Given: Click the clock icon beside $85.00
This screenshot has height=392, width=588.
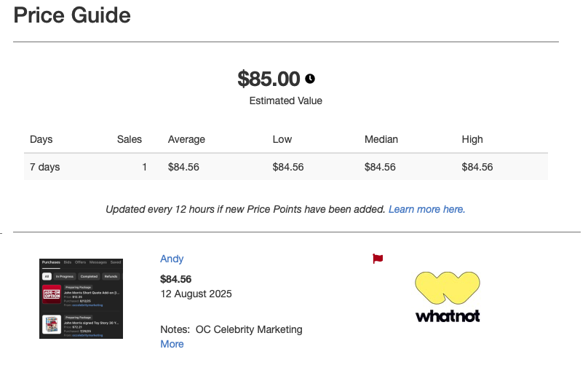Looking at the screenshot, I should pyautogui.click(x=310, y=79).
